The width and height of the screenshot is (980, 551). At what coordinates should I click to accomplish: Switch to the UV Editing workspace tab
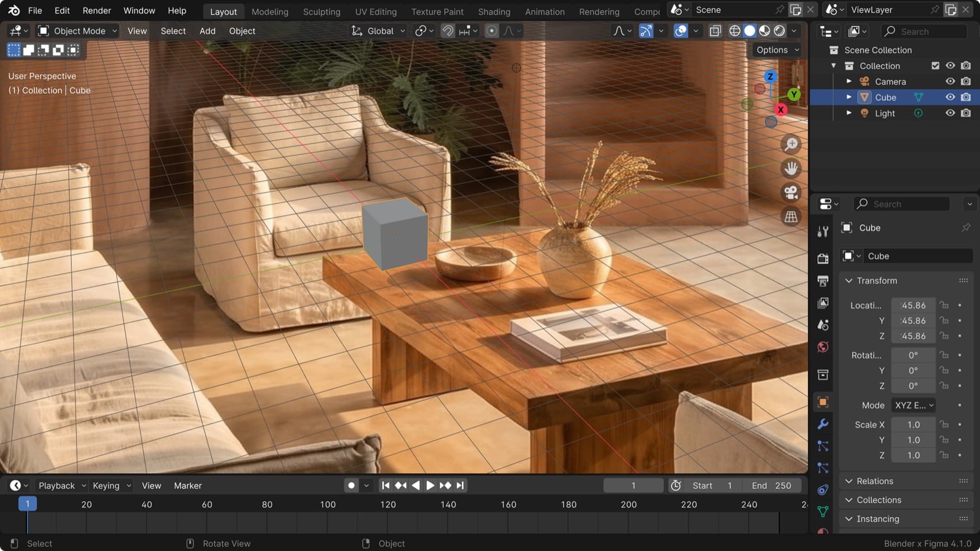coord(376,11)
